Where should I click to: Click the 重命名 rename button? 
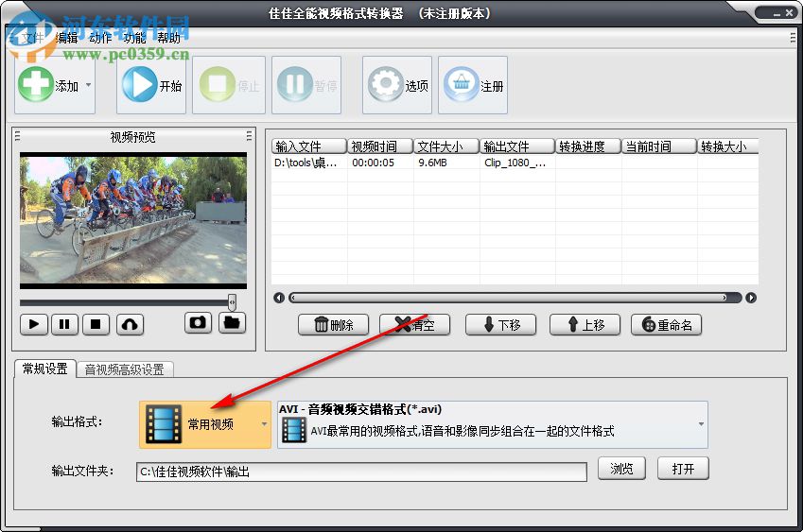[666, 325]
